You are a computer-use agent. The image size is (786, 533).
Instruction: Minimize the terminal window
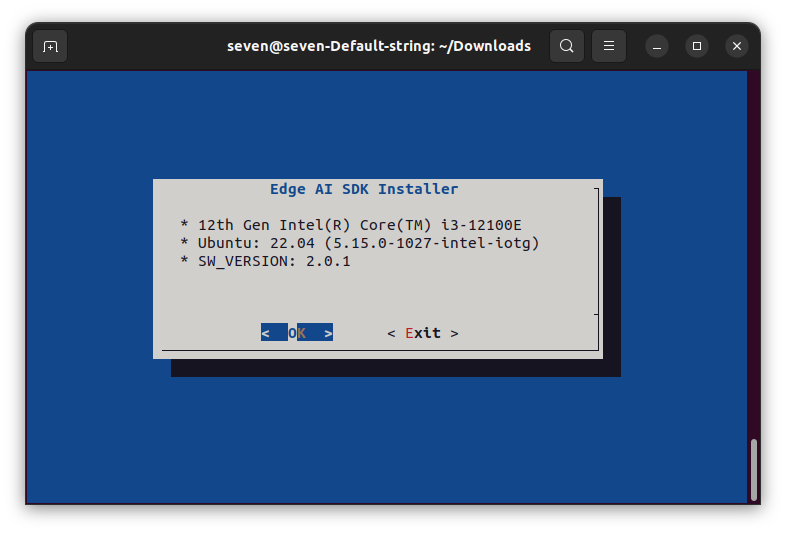click(657, 46)
